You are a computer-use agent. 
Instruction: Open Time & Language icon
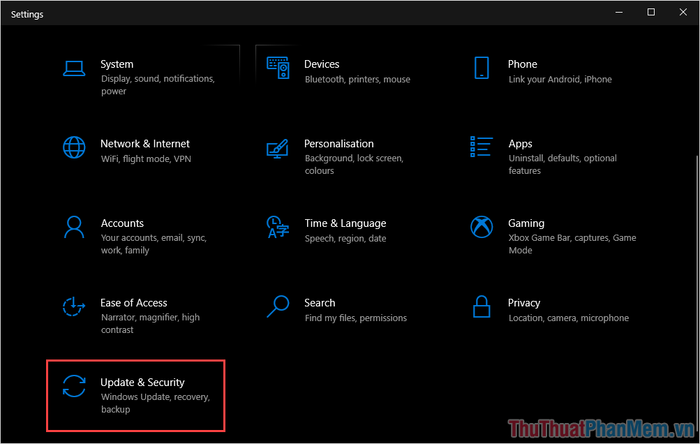tap(278, 227)
